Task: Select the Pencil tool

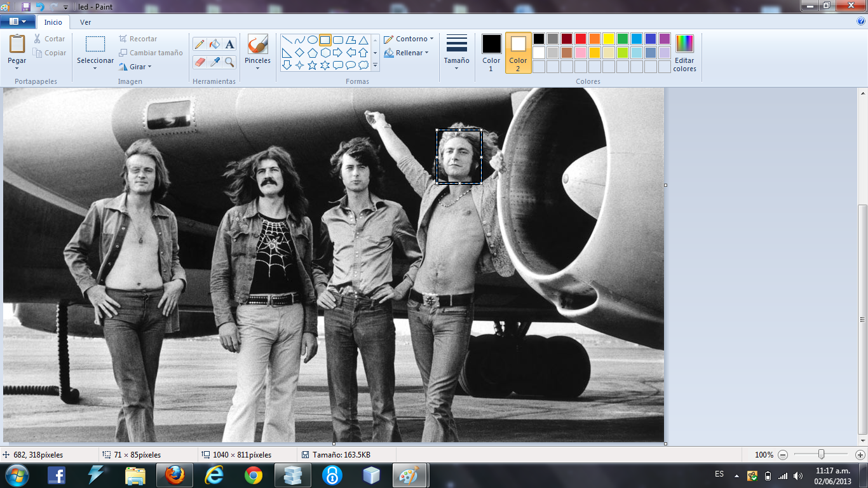Action: (x=200, y=44)
